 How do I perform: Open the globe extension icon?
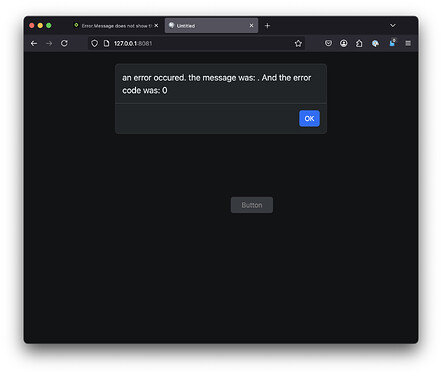coord(375,43)
